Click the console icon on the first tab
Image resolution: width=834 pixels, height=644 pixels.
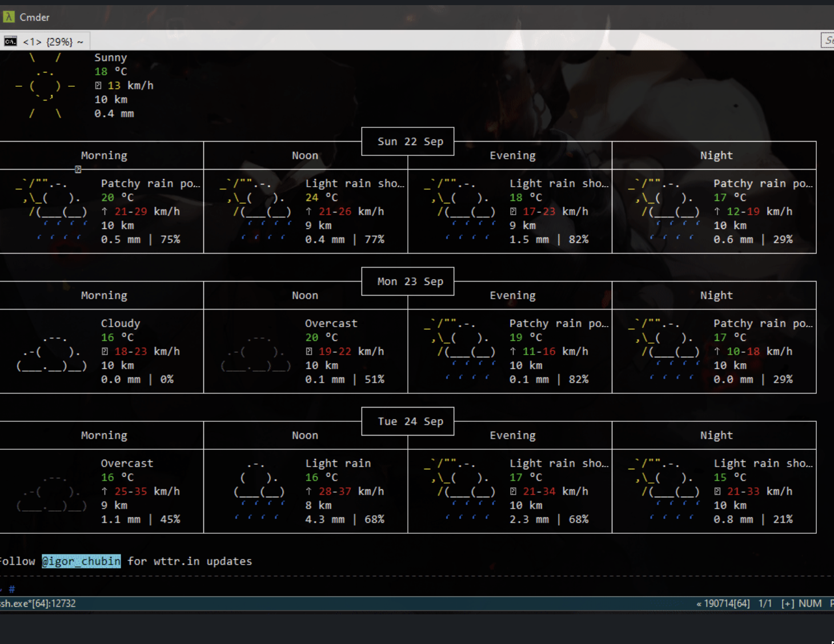click(10, 41)
